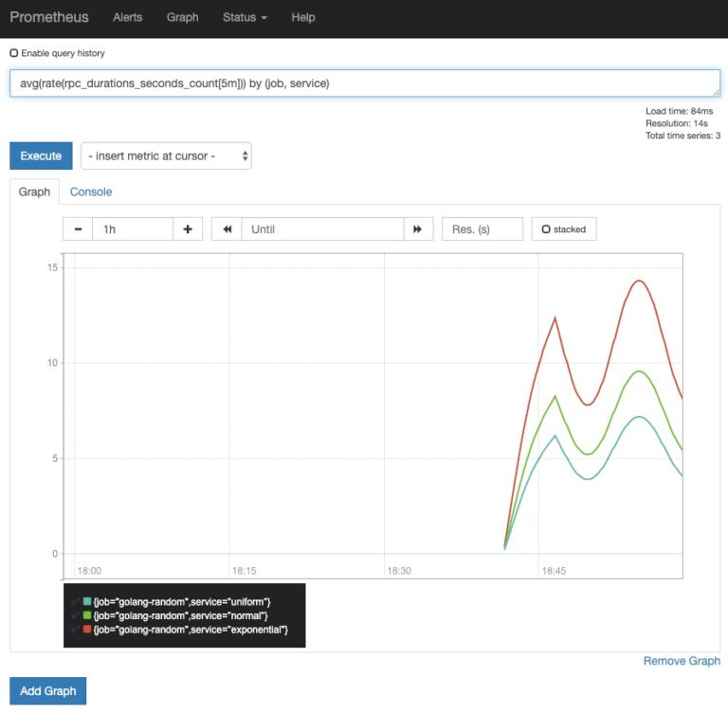
Task: Toggle the normal series checkmark in legend
Action: pos(75,616)
